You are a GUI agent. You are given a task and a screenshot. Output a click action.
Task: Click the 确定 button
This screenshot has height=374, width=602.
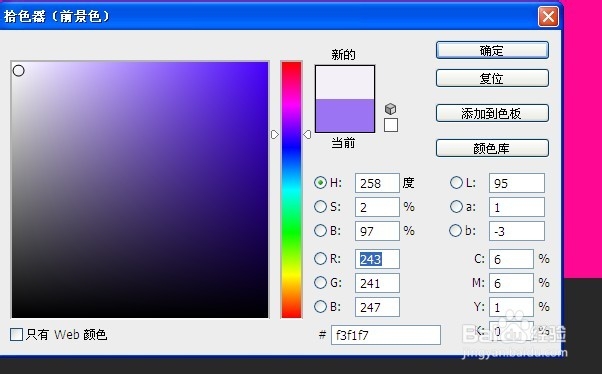pyautogui.click(x=492, y=50)
